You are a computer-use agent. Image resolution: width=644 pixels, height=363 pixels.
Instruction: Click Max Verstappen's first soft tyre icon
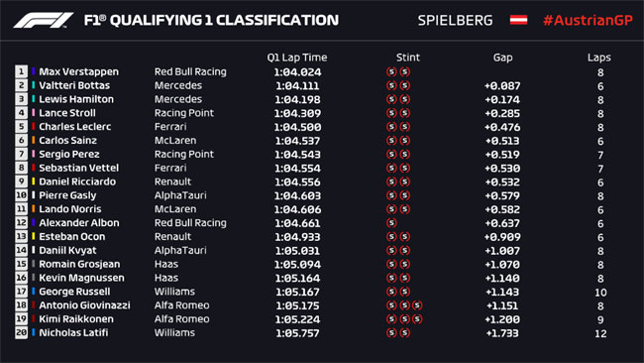point(391,71)
